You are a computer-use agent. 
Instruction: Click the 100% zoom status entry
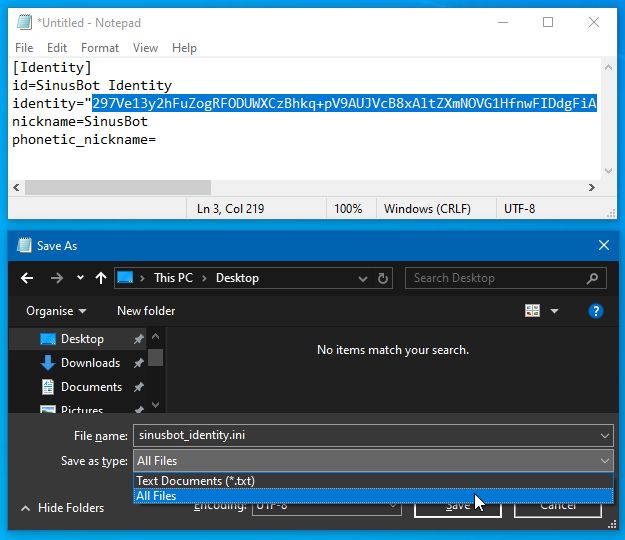tap(348, 208)
